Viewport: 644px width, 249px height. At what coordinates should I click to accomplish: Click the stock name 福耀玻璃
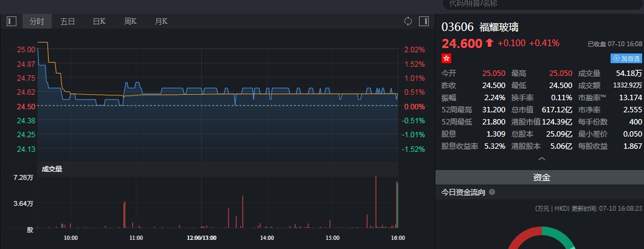pyautogui.click(x=499, y=27)
